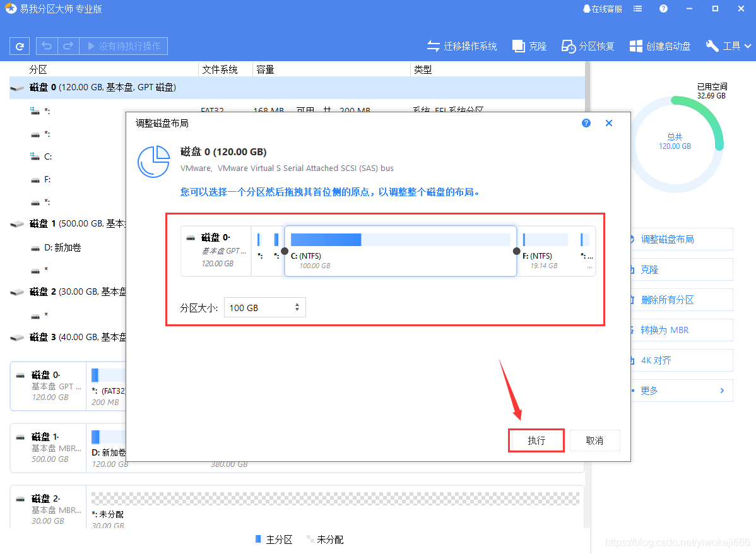
Task: Click the redo arrow icon
Action: [x=66, y=45]
